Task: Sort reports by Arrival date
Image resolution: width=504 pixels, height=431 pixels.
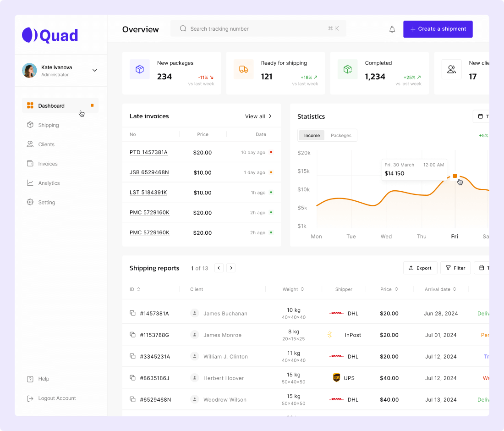Action: (455, 289)
